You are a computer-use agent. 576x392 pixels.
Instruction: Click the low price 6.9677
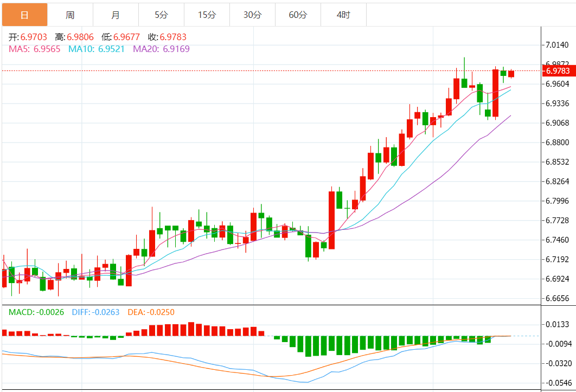coord(127,37)
